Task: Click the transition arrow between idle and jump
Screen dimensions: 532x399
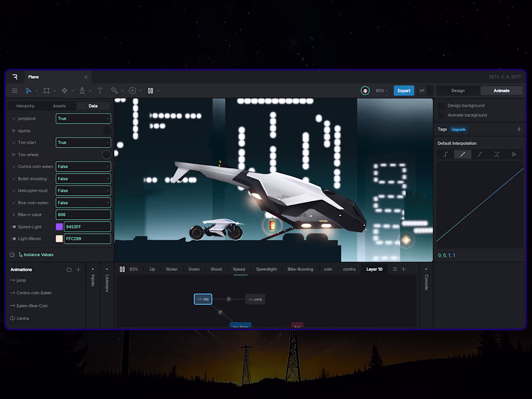Action: (x=229, y=299)
